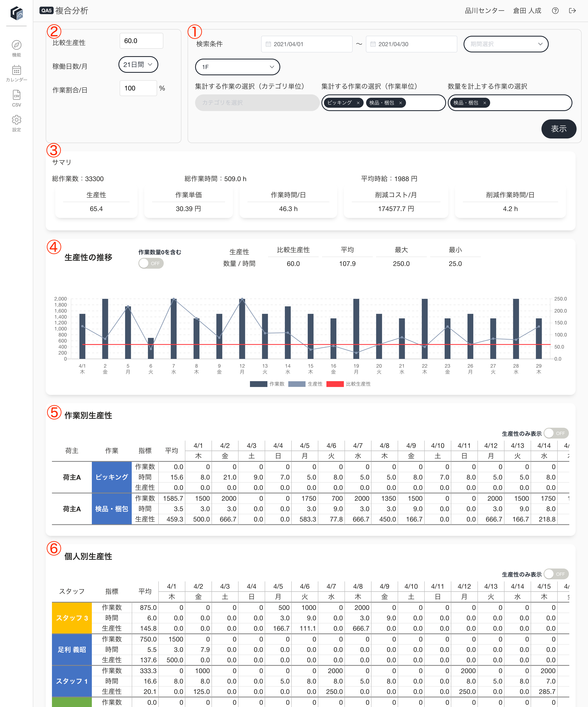Click the 荷主 column header
This screenshot has width=588, height=707.
pyautogui.click(x=72, y=450)
